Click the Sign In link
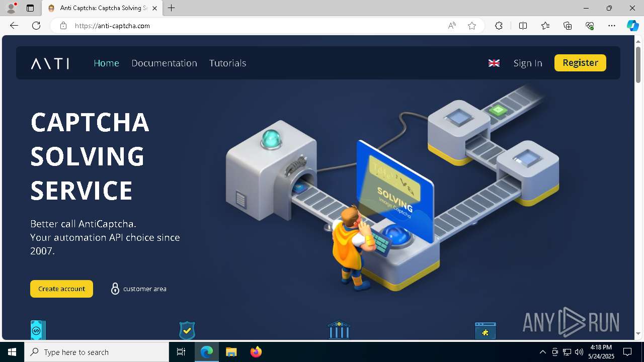The height and width of the screenshot is (362, 644). [x=528, y=63]
